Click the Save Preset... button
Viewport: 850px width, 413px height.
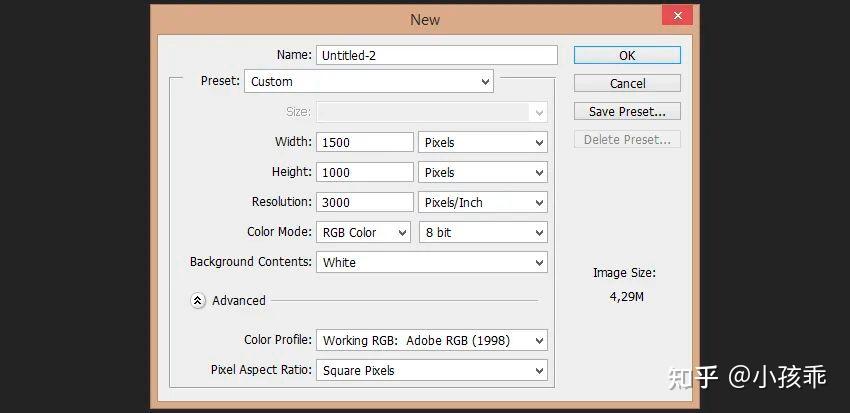[627, 112]
